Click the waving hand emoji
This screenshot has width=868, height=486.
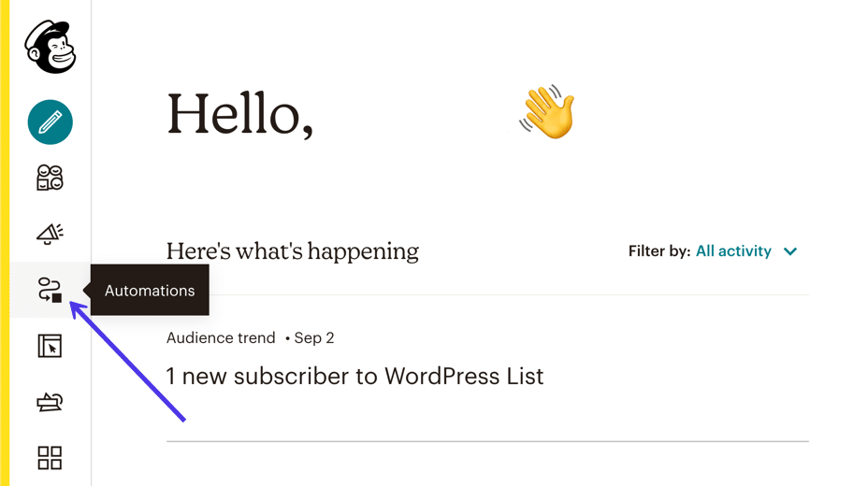coord(547,113)
